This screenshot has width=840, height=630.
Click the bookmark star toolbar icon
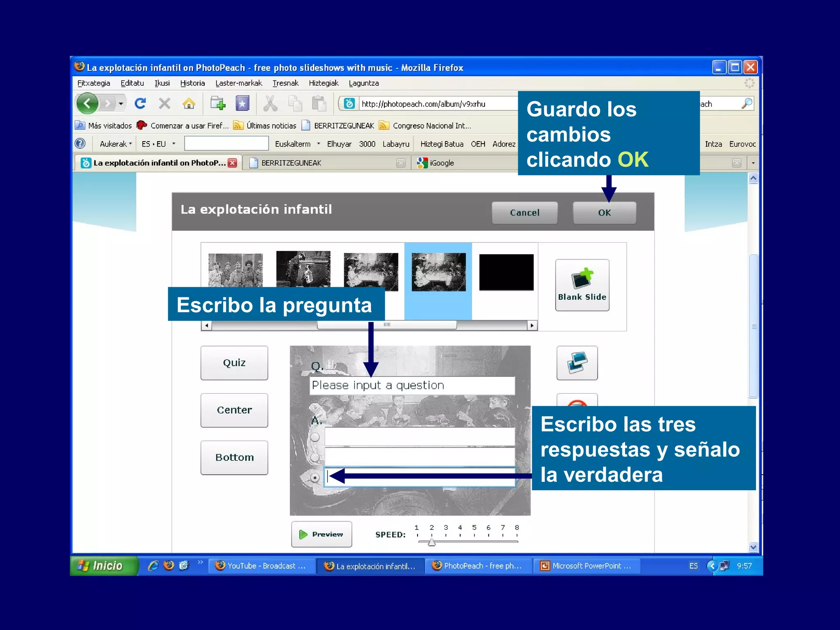point(242,103)
